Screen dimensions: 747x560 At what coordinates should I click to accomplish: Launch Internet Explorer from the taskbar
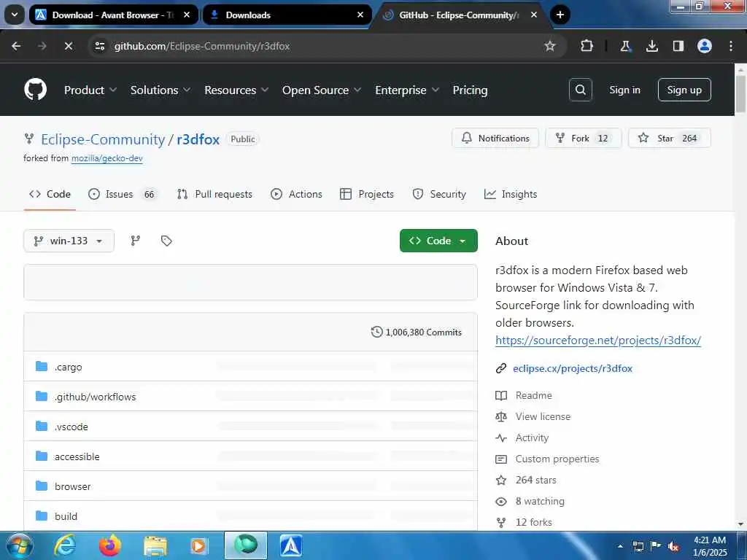65,545
